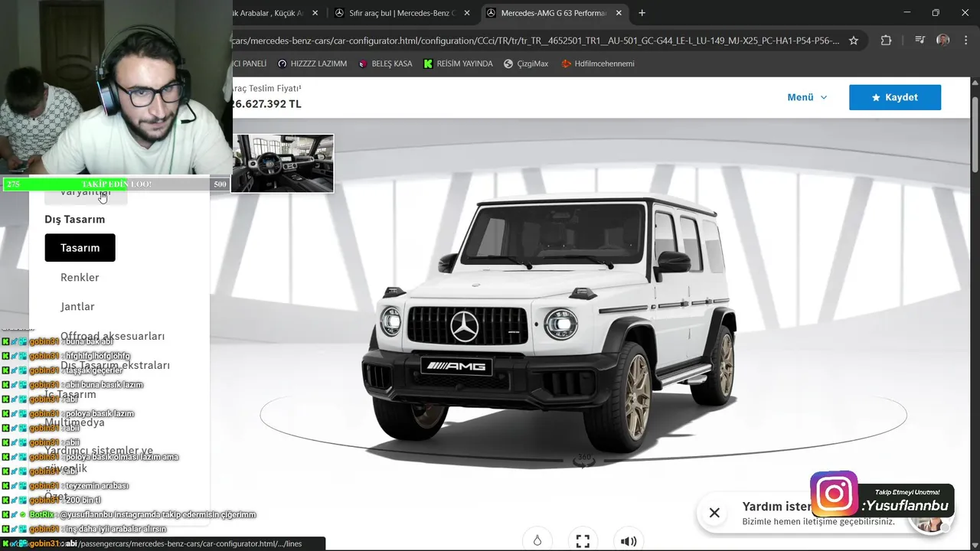Click the help popup contact message text
Viewport: 980px width, 551px height.
click(818, 521)
